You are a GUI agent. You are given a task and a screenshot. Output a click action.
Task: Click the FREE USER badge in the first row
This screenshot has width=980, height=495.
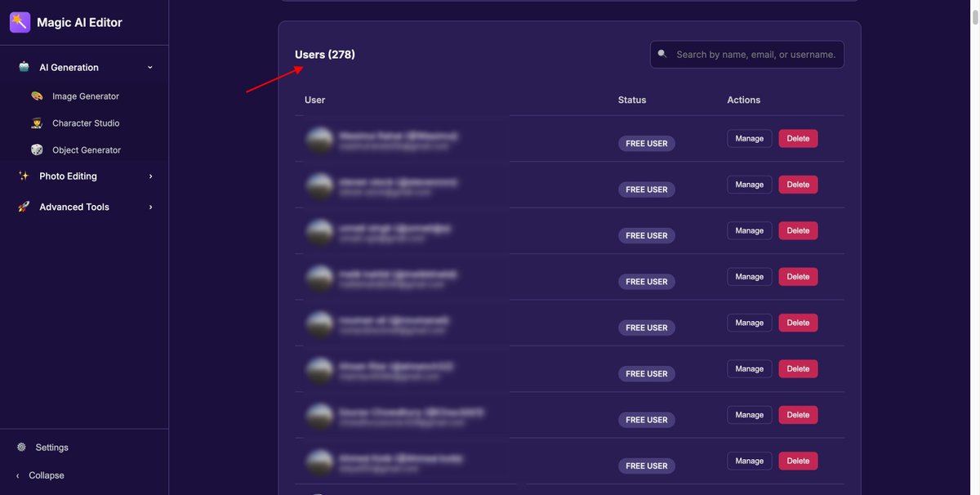[647, 144]
